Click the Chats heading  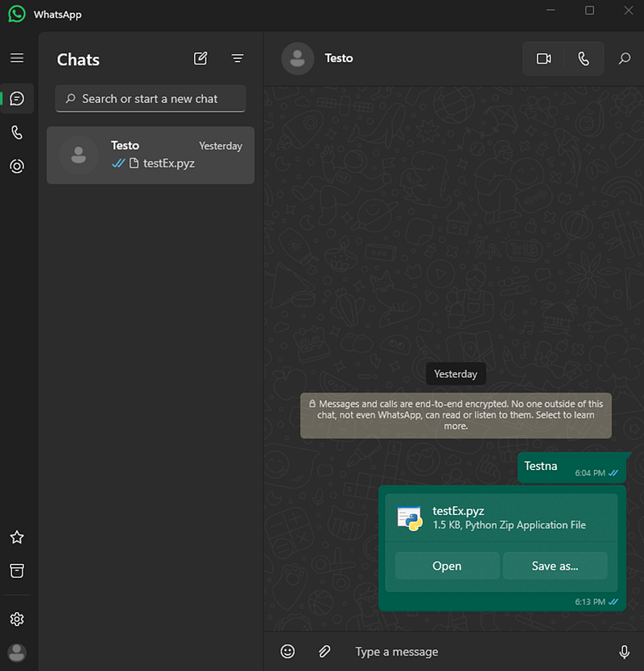point(78,60)
